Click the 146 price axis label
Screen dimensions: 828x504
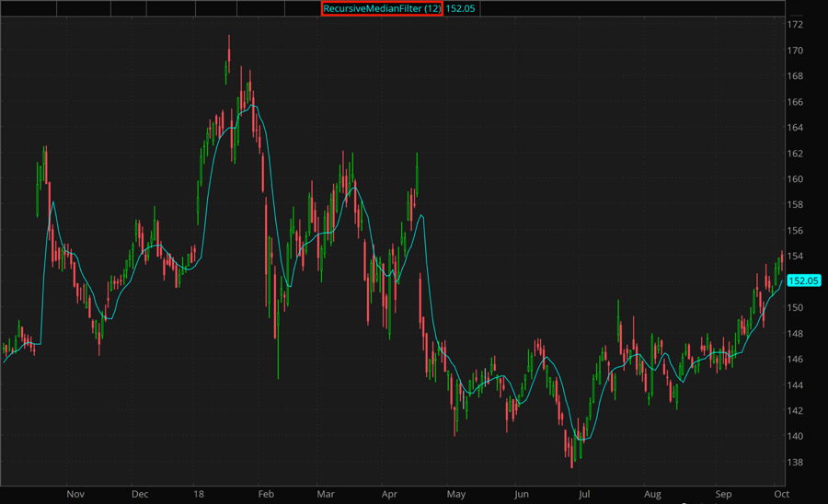[x=797, y=359]
